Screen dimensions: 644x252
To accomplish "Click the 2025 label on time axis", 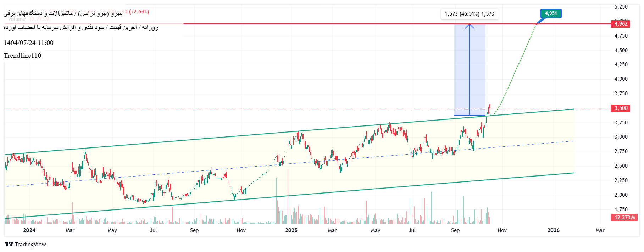I will 291,230.
